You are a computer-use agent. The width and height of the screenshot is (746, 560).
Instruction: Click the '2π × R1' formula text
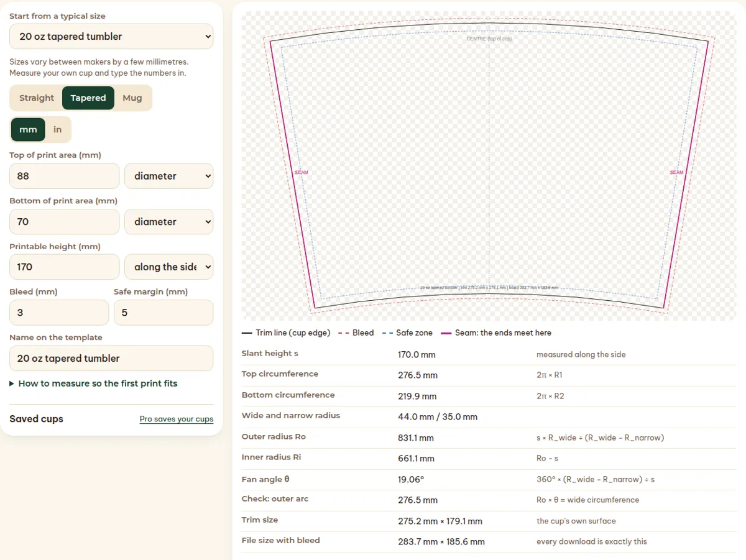550,375
